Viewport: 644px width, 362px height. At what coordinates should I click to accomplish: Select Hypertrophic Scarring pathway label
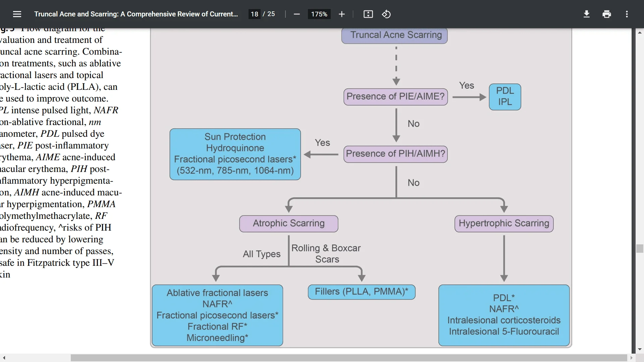tap(503, 223)
